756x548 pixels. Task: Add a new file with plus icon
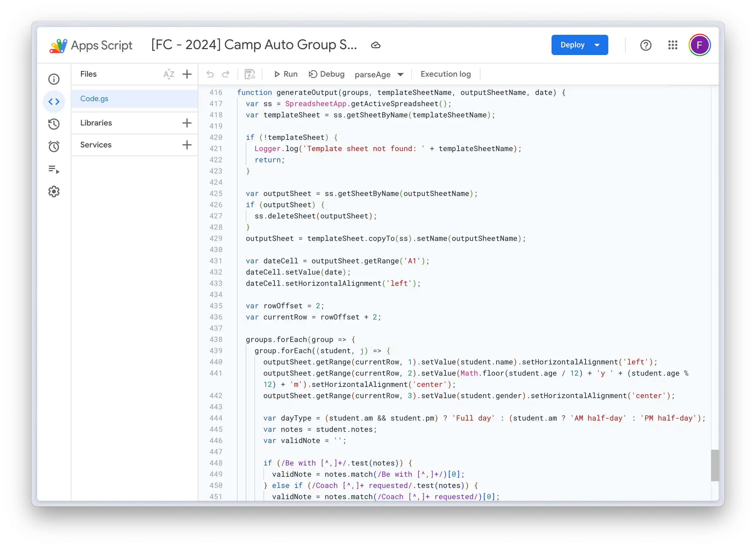point(187,74)
